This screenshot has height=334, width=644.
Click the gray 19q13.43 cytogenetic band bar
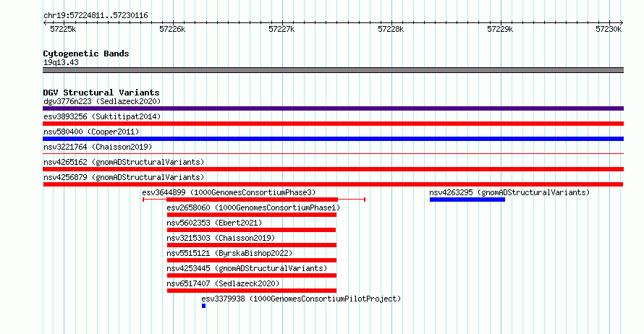tap(333, 70)
